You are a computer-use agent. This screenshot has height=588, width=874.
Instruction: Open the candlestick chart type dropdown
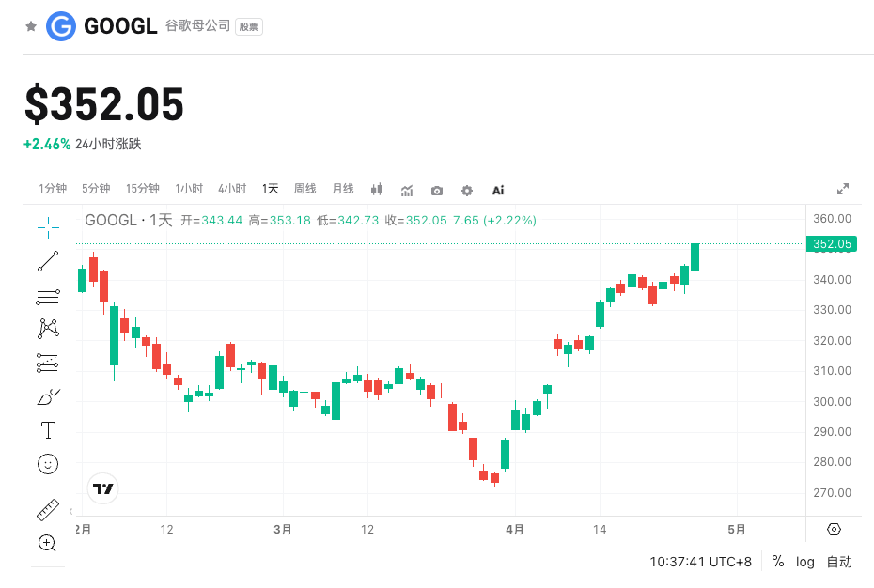(x=377, y=190)
